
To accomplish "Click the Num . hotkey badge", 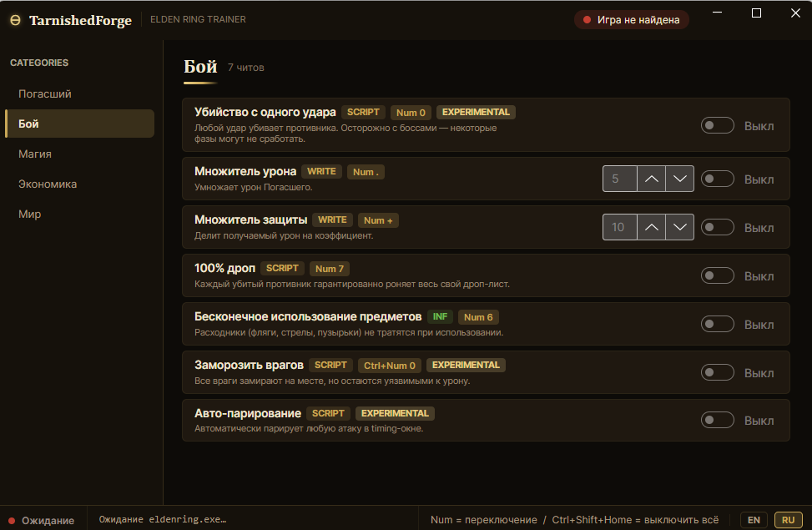I will coord(366,172).
